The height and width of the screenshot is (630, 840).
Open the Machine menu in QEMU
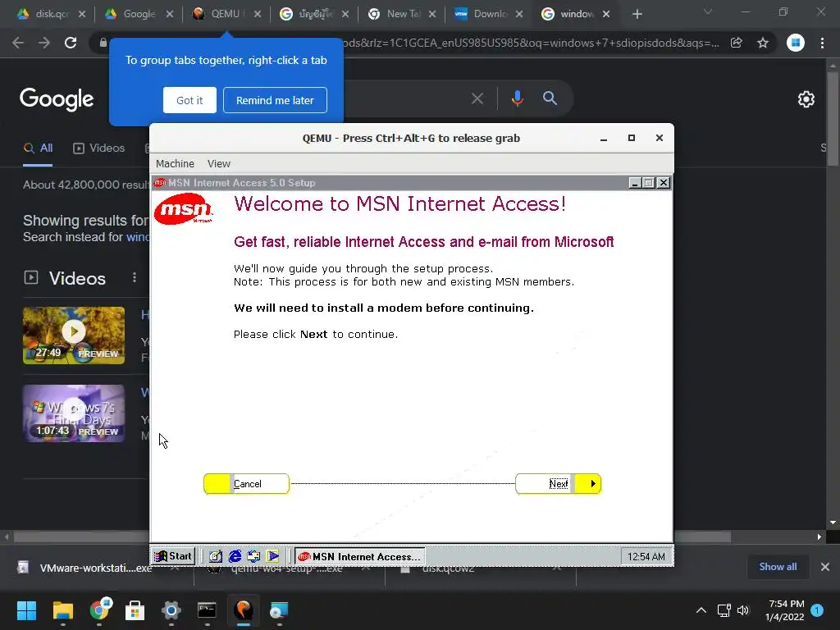click(175, 163)
